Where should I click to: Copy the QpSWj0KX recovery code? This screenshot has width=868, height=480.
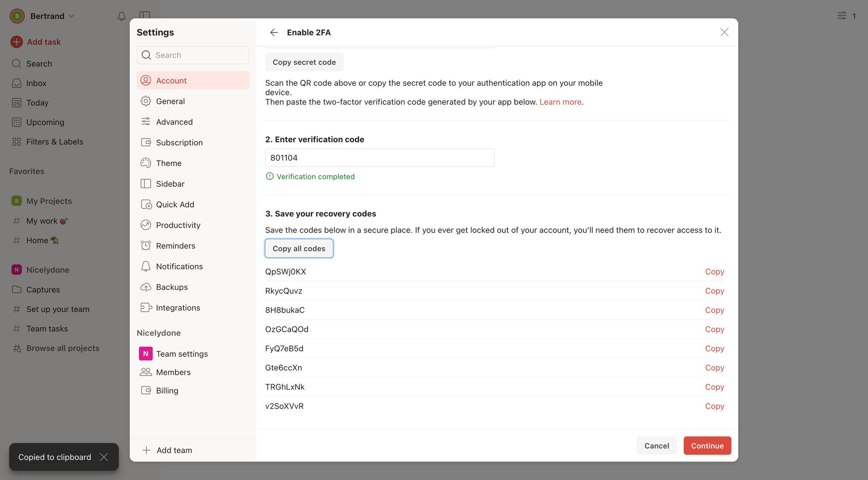[714, 272]
